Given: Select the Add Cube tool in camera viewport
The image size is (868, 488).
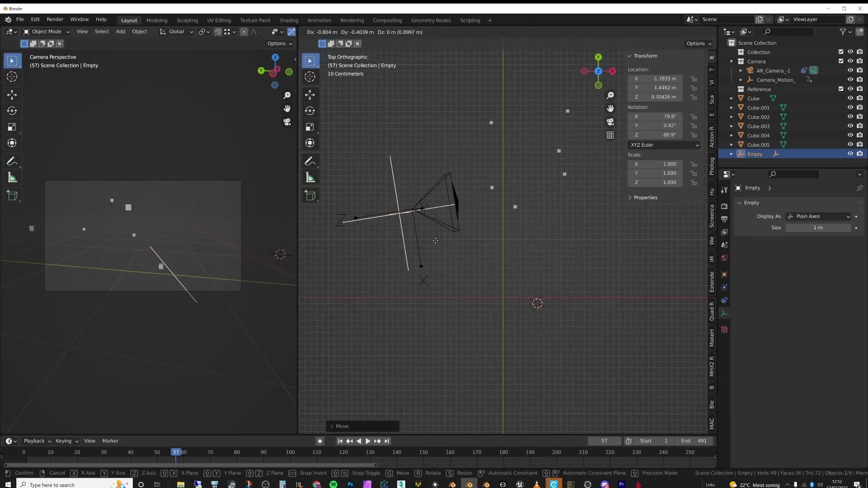Looking at the screenshot, I should click(x=12, y=196).
